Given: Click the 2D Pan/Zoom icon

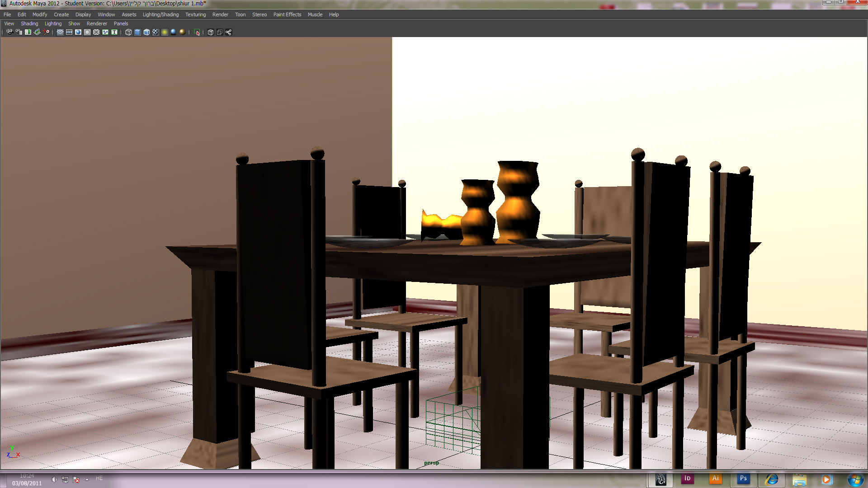Looking at the screenshot, I should click(47, 32).
